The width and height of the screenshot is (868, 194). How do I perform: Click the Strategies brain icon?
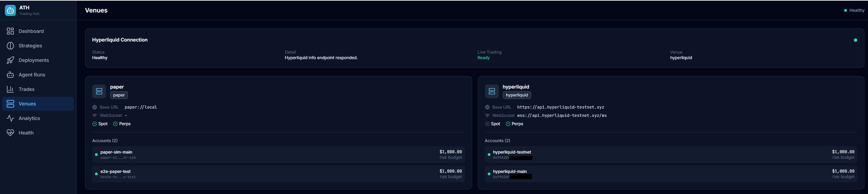click(10, 46)
